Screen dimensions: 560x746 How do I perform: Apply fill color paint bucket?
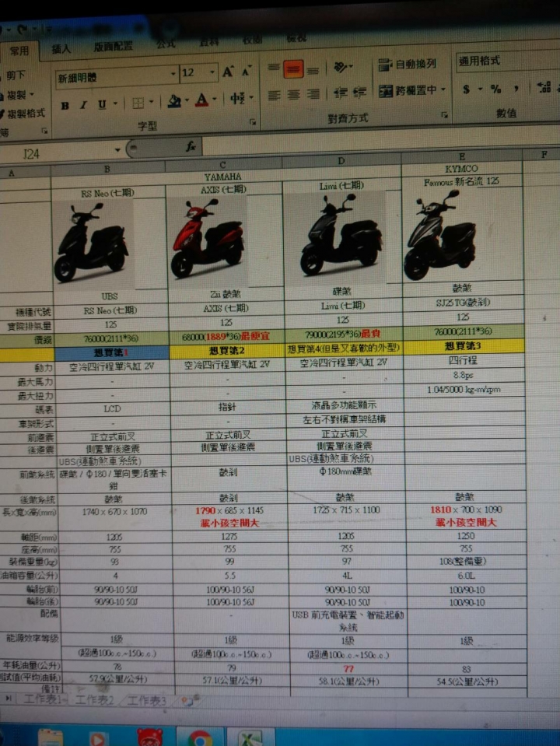[x=175, y=101]
